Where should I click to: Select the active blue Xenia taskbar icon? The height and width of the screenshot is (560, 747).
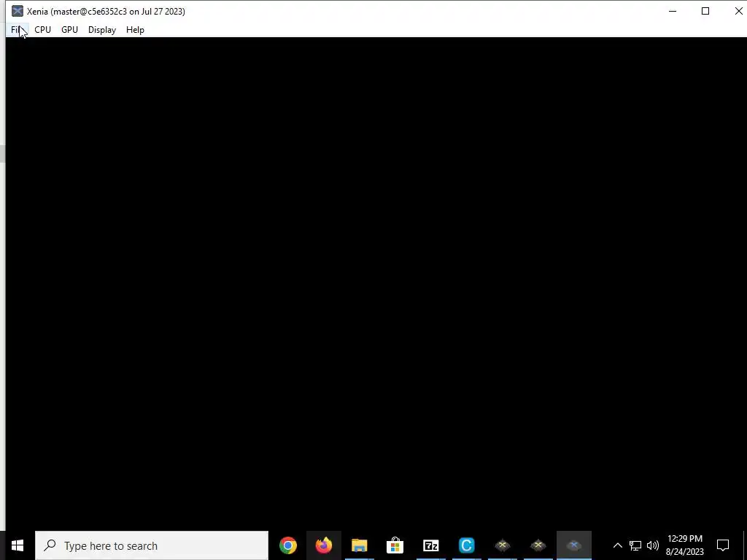pyautogui.click(x=573, y=545)
